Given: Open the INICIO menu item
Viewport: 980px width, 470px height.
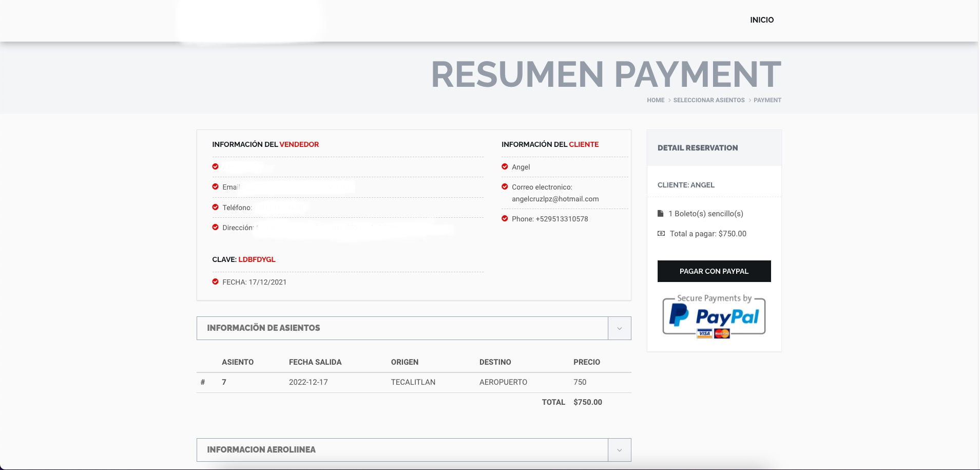Looking at the screenshot, I should tap(761, 20).
